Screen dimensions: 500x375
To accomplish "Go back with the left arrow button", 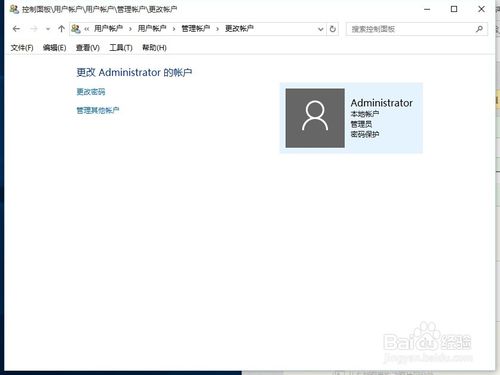I will click(16, 29).
